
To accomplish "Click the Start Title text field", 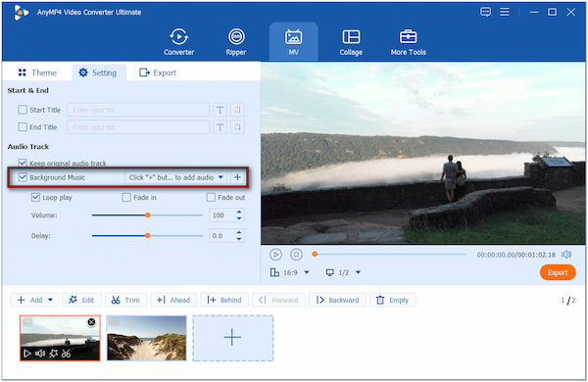I will coord(138,110).
